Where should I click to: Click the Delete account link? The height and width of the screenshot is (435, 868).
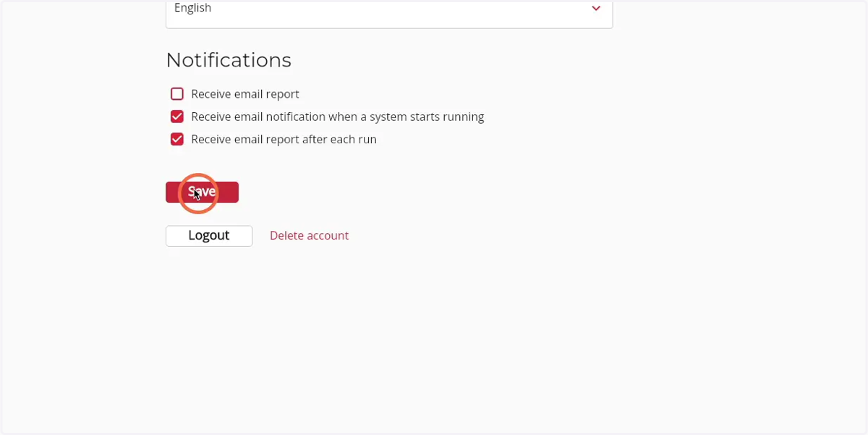coord(309,235)
